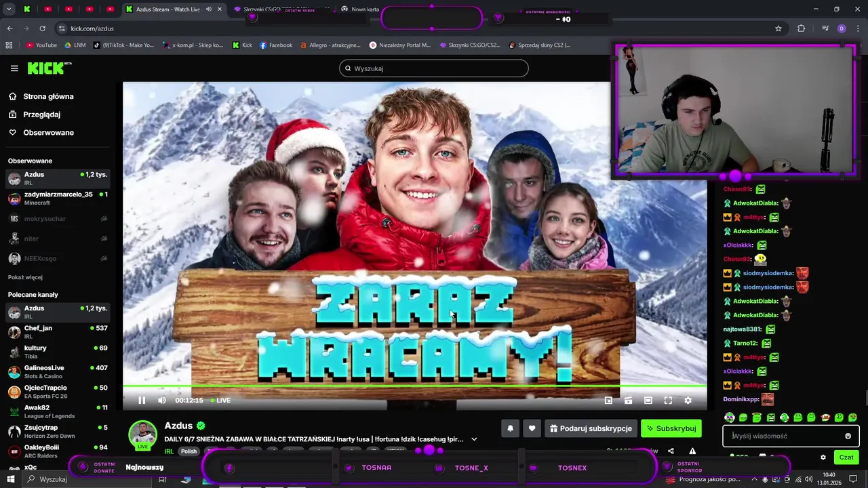Open Chrome media control icon

coord(825,28)
